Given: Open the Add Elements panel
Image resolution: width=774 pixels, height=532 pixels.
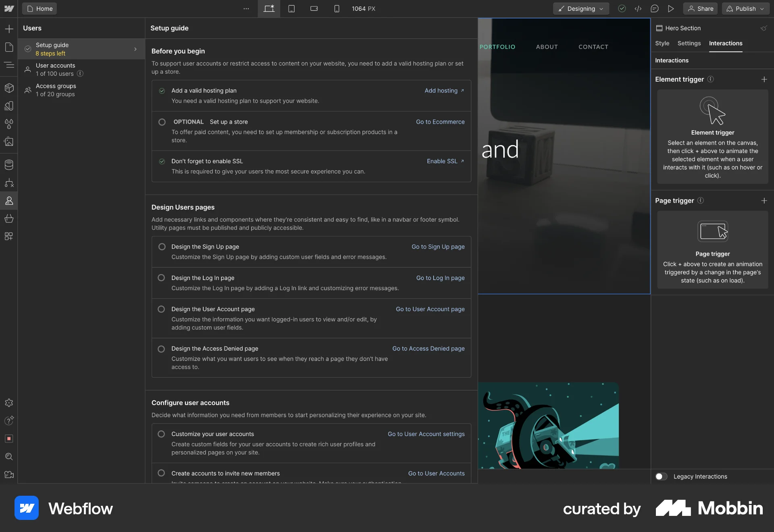Looking at the screenshot, I should tap(9, 29).
